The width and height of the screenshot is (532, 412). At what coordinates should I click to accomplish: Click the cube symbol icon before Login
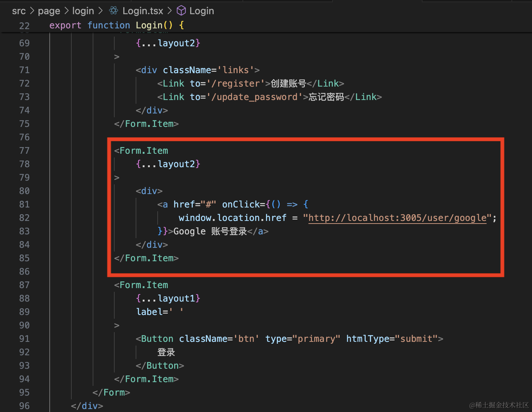(x=181, y=11)
